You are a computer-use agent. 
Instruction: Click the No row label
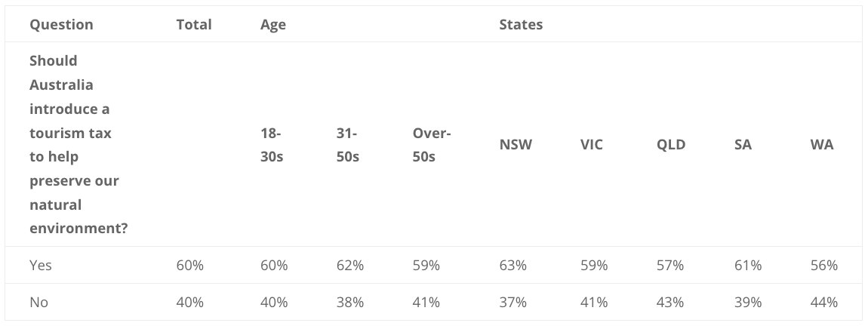point(38,302)
